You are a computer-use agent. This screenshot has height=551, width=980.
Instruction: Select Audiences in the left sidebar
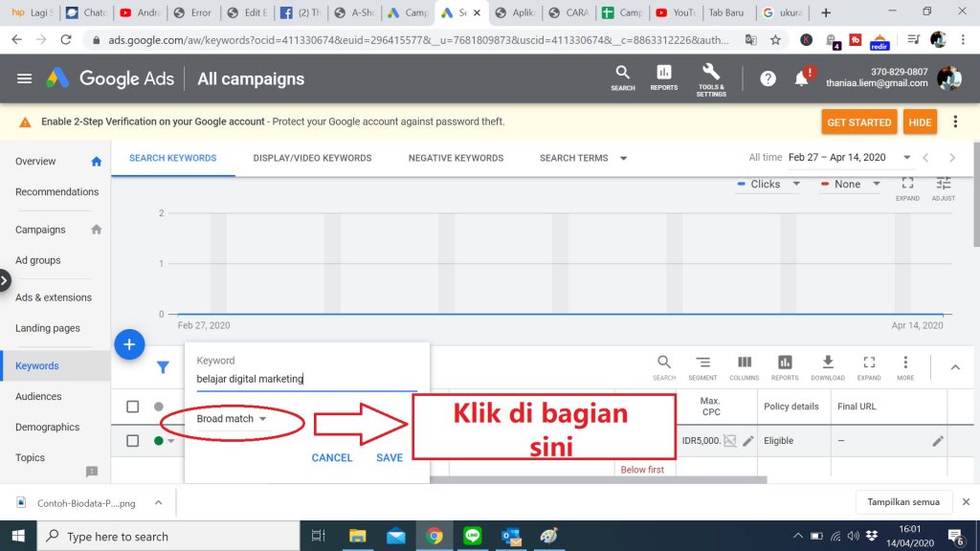click(38, 396)
